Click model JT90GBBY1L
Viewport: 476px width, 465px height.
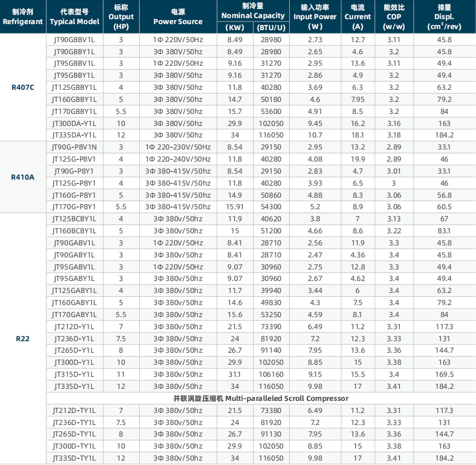tap(74, 52)
